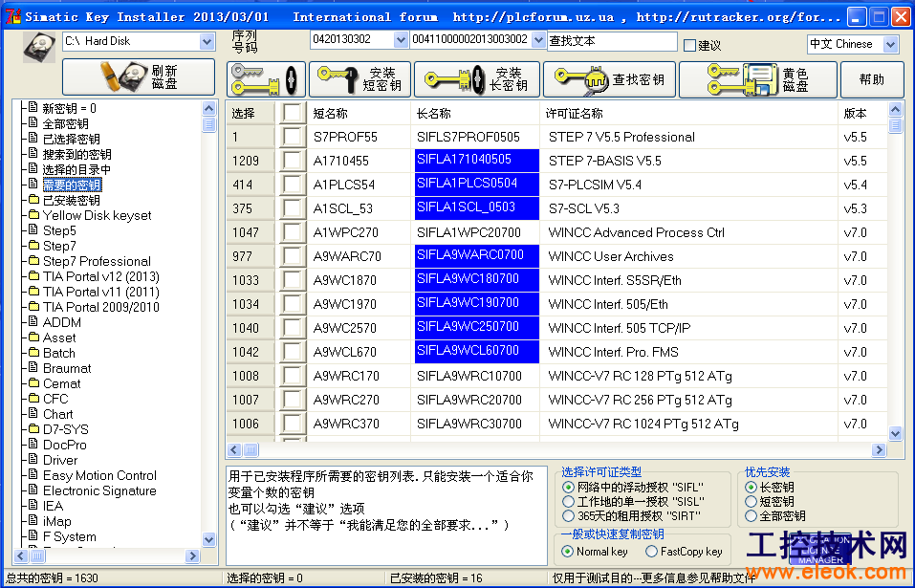Click the 许可证名称 column header
The image size is (915, 588).
pos(688,113)
